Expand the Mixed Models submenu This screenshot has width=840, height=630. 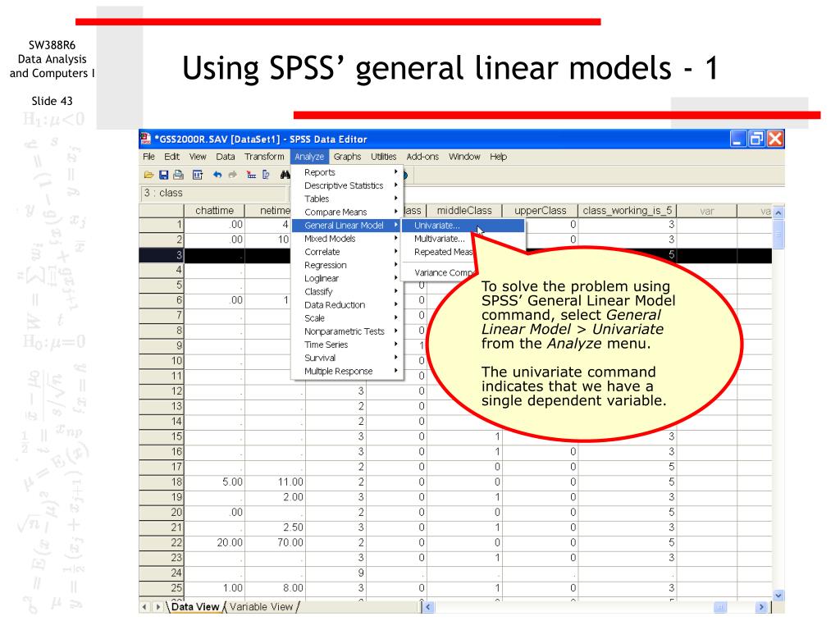tap(347, 239)
